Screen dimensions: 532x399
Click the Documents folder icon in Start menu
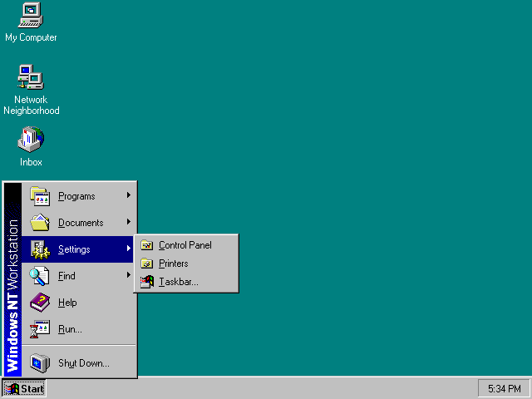tap(40, 223)
